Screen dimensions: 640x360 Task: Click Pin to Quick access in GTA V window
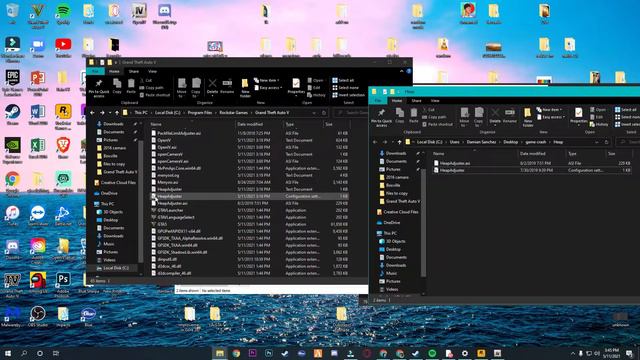(99, 88)
